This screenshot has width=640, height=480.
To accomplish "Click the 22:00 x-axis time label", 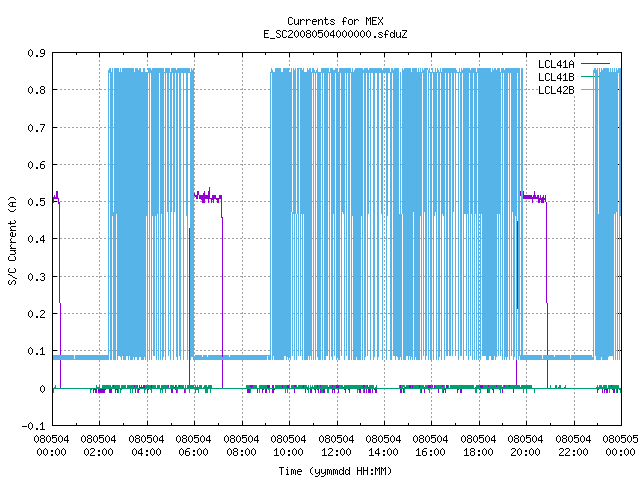I will pos(573,452).
